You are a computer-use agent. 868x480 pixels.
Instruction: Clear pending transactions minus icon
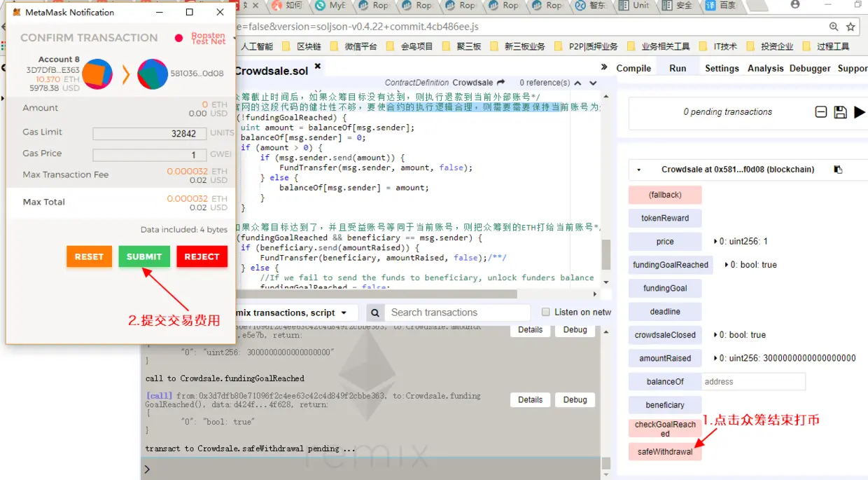(x=821, y=112)
